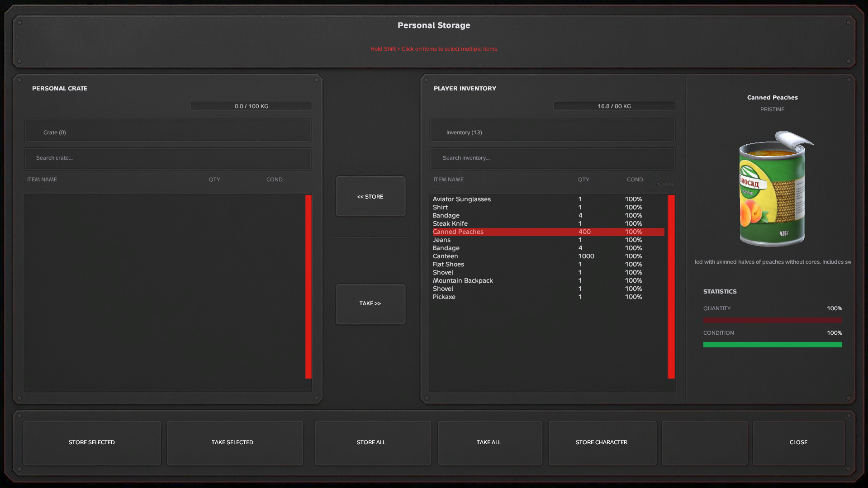Sort inventory by COND. column header
This screenshot has width=868, height=488.
[x=636, y=180]
